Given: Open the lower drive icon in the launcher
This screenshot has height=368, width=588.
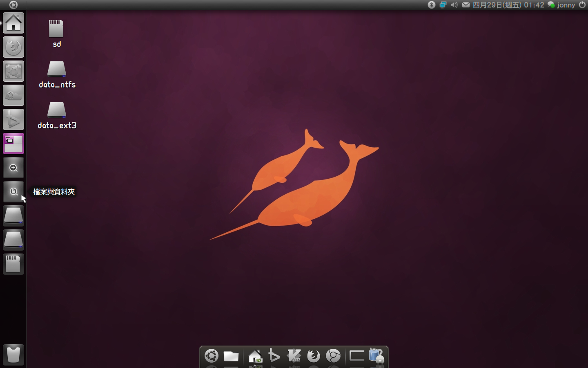Looking at the screenshot, I should pos(13,240).
